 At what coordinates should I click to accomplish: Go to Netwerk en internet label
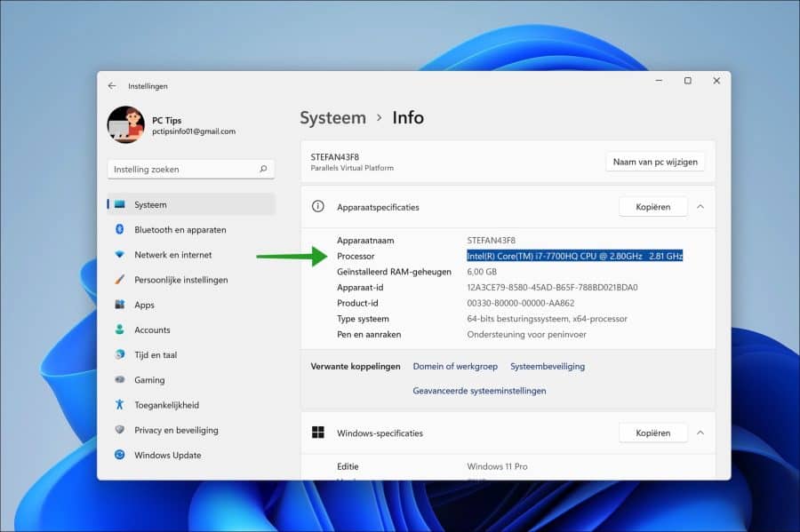[173, 255]
